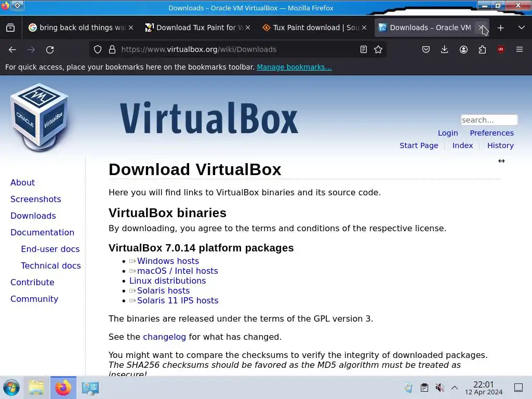The width and height of the screenshot is (532, 399).
Task: Open the uBlock Origin toolbar icon
Action: [501, 49]
